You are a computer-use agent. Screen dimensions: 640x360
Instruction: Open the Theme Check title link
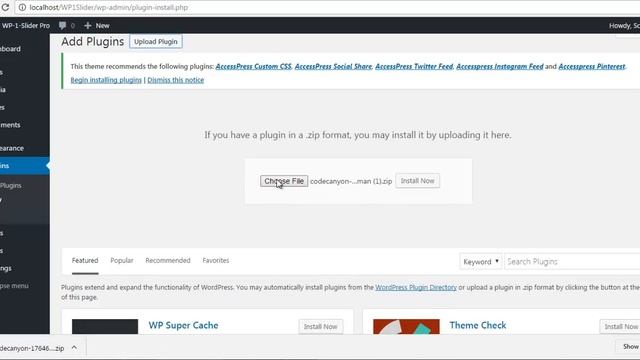point(478,325)
